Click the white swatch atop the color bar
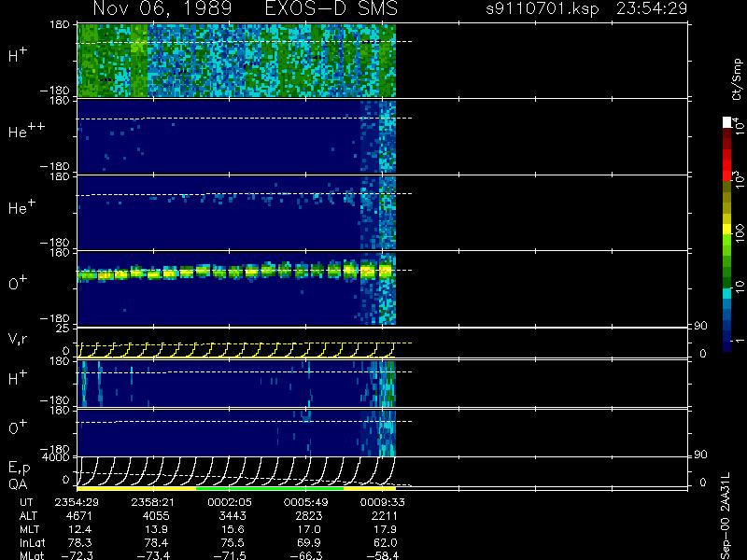747x560 pixels. coord(727,122)
